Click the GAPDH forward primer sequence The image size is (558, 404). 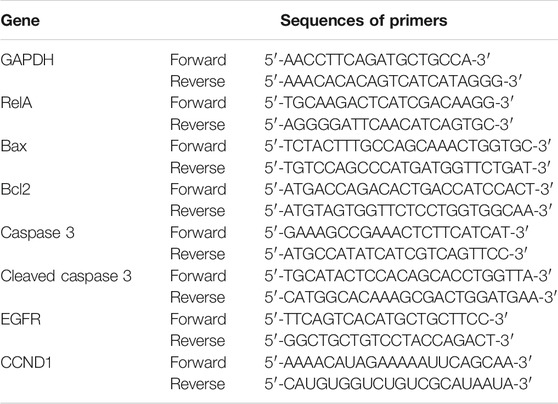click(378, 60)
